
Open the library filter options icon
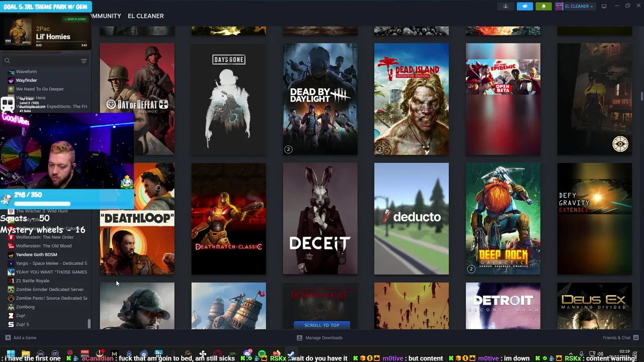pyautogui.click(x=84, y=61)
